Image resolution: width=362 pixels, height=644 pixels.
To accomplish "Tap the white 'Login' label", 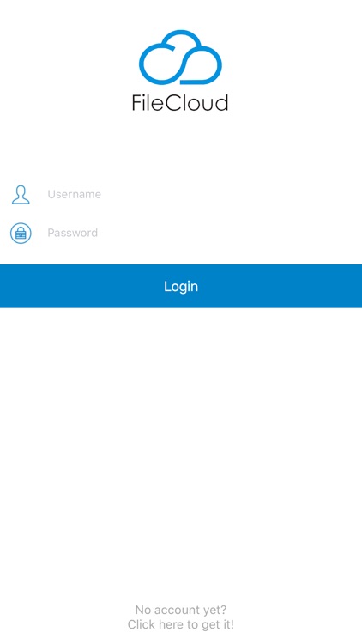I will 181,286.
